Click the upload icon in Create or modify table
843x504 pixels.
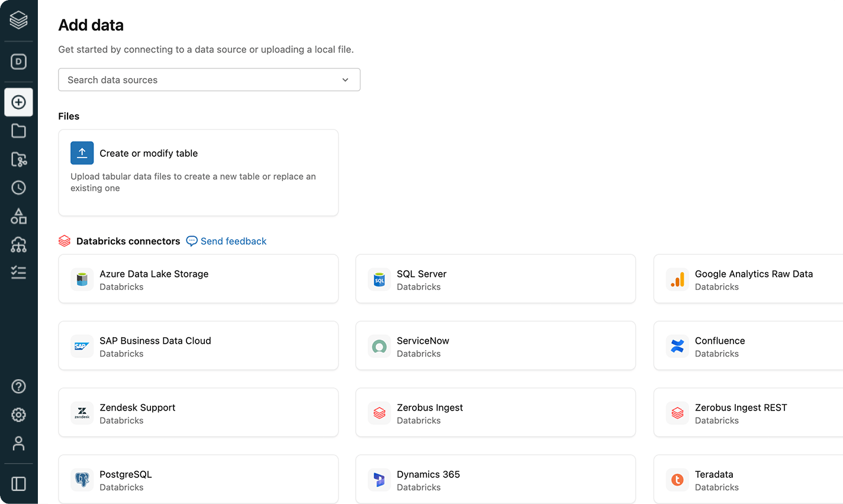(x=82, y=153)
